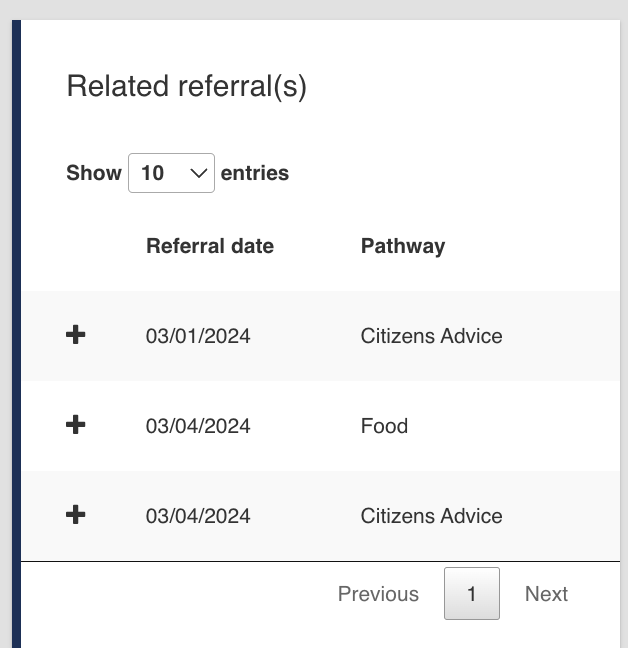The width and height of the screenshot is (628, 648).
Task: Expand the 03/04/2024 Citizens Advice row plus icon
Action: pyautogui.click(x=76, y=515)
